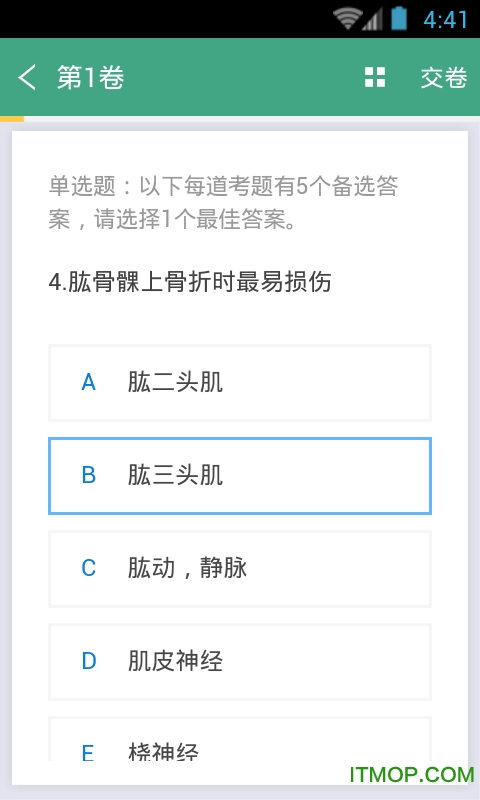Tap question 4 text about 肱骨髁上骨折
The width and height of the screenshot is (480, 800).
click(x=190, y=282)
